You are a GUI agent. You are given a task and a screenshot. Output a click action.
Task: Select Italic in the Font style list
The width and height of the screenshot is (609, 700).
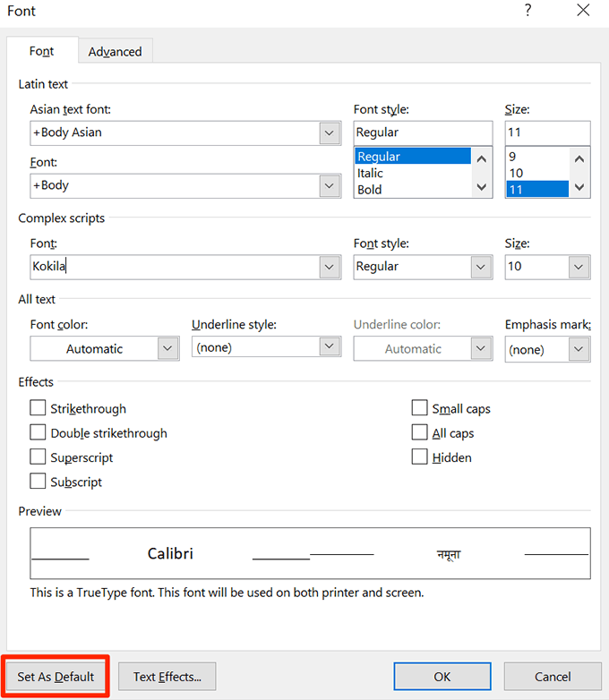tap(370, 173)
